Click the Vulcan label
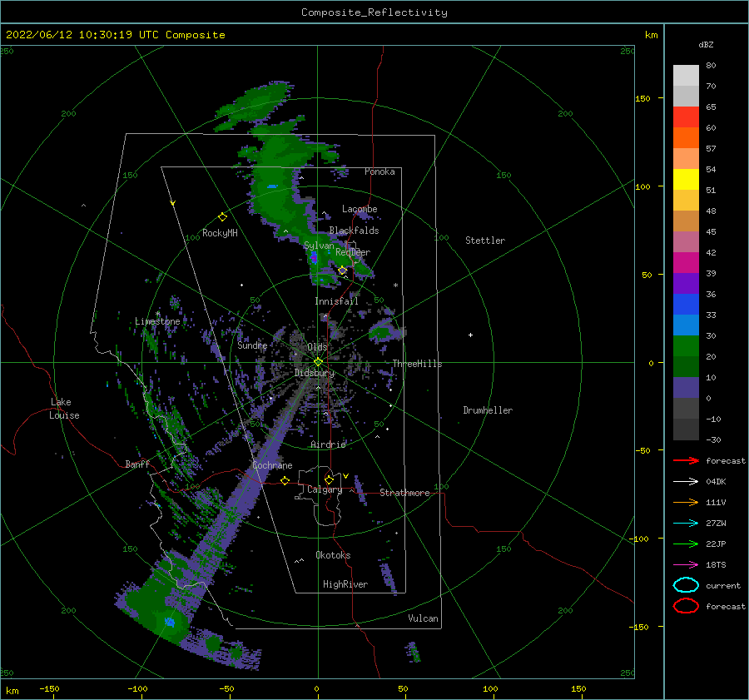This screenshot has width=749, height=700. click(423, 618)
